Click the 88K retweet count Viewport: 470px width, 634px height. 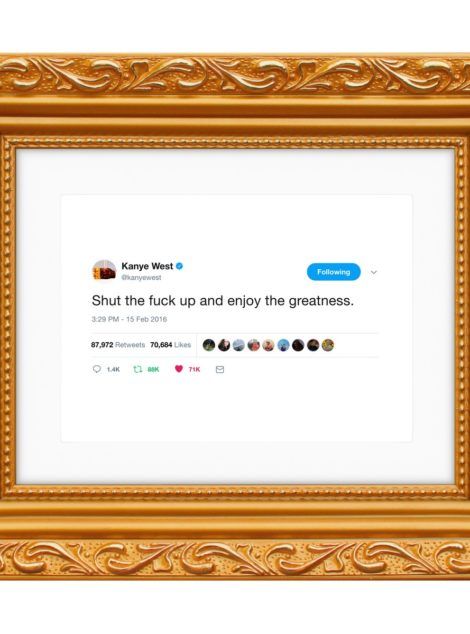click(153, 369)
